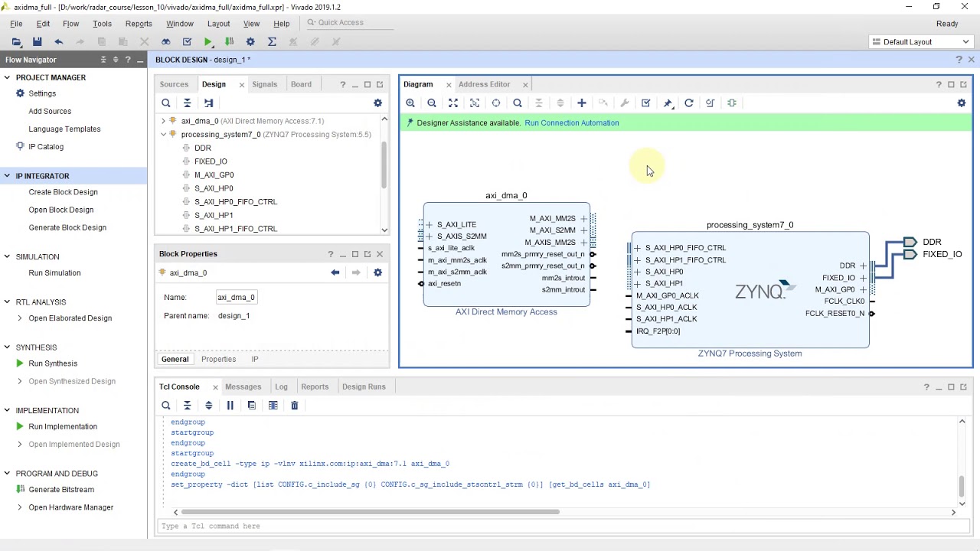Collapse the IP INTEGRATOR section
This screenshot has width=980, height=551.
(7, 176)
